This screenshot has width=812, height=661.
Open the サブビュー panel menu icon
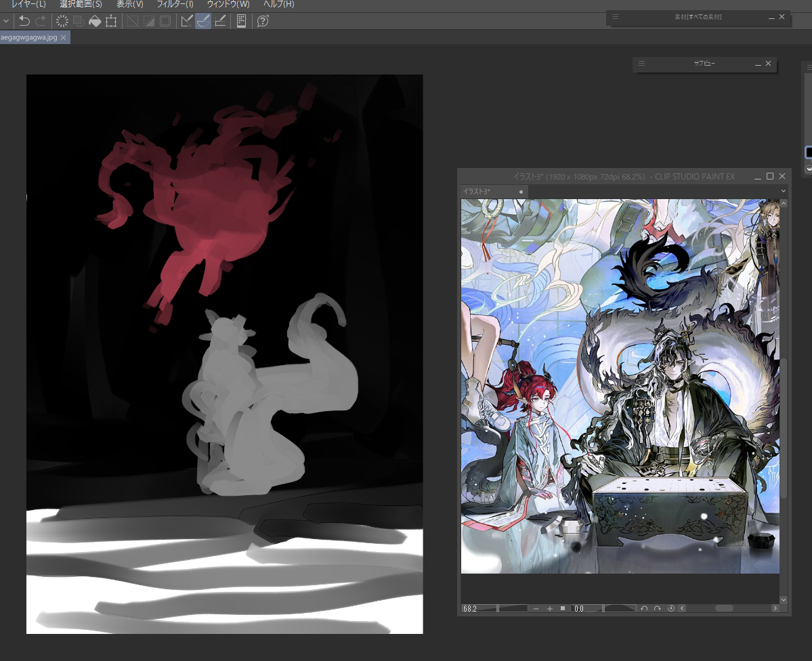click(641, 64)
